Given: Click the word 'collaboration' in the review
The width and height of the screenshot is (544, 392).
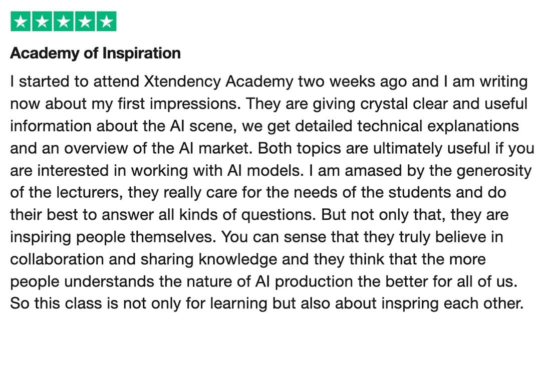Looking at the screenshot, I should [57, 259].
